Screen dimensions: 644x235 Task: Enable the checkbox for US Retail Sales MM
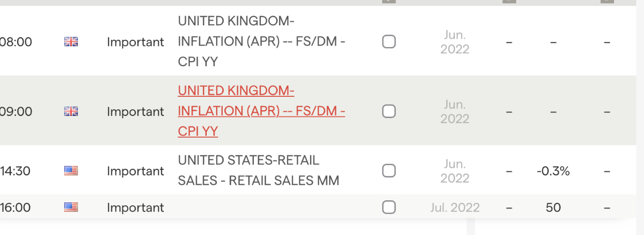pyautogui.click(x=389, y=171)
